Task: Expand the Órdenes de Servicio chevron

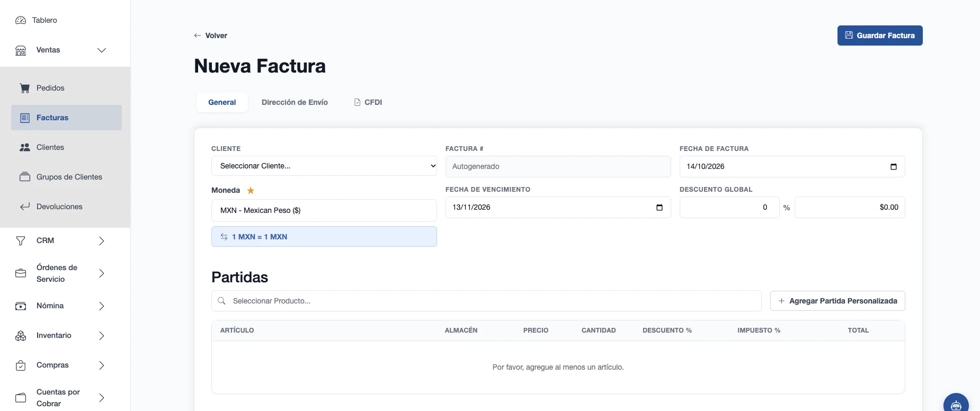Action: coord(102,273)
